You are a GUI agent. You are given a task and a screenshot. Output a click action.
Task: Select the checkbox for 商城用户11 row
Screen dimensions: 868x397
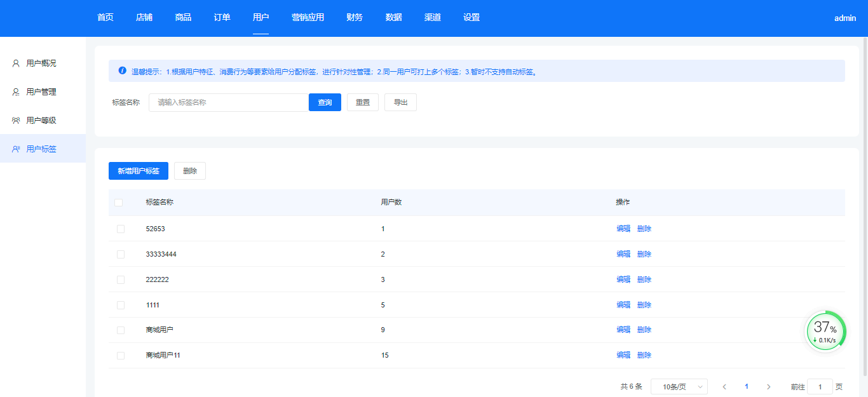point(121,356)
